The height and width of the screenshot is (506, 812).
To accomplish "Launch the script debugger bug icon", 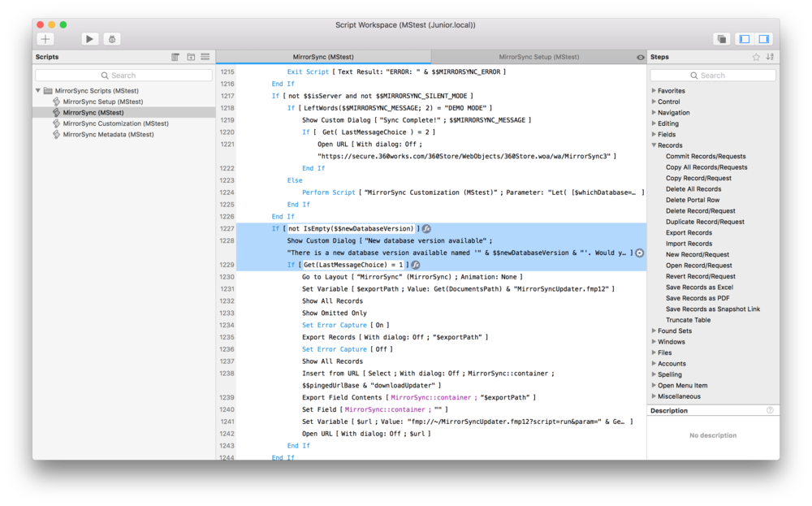I will pos(112,39).
